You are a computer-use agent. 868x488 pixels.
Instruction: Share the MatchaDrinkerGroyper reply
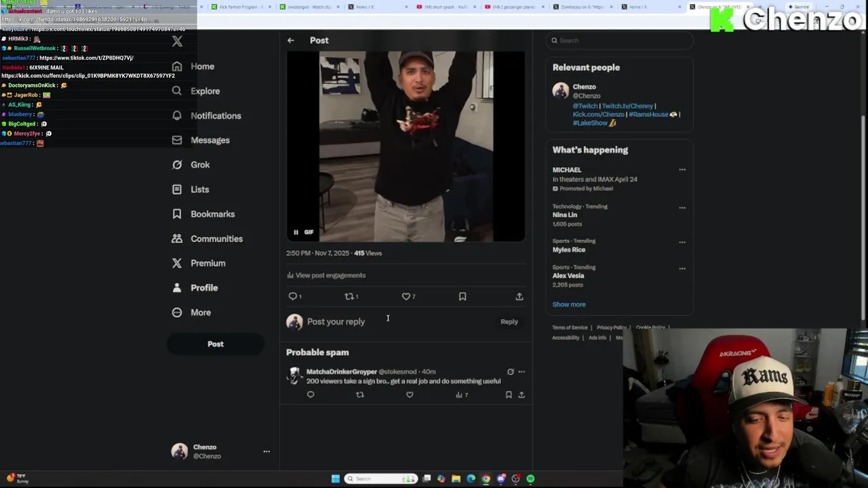tap(521, 394)
